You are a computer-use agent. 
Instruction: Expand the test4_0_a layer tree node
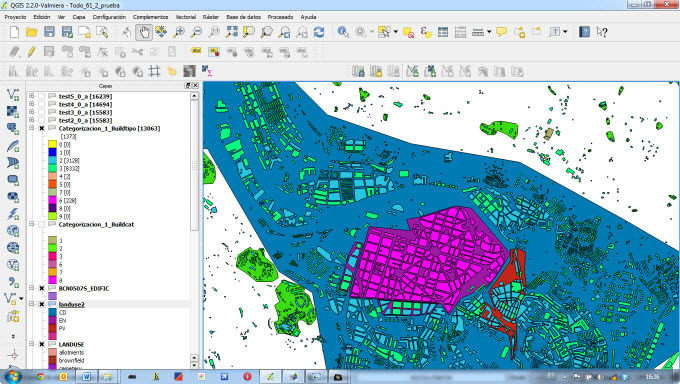click(x=31, y=104)
